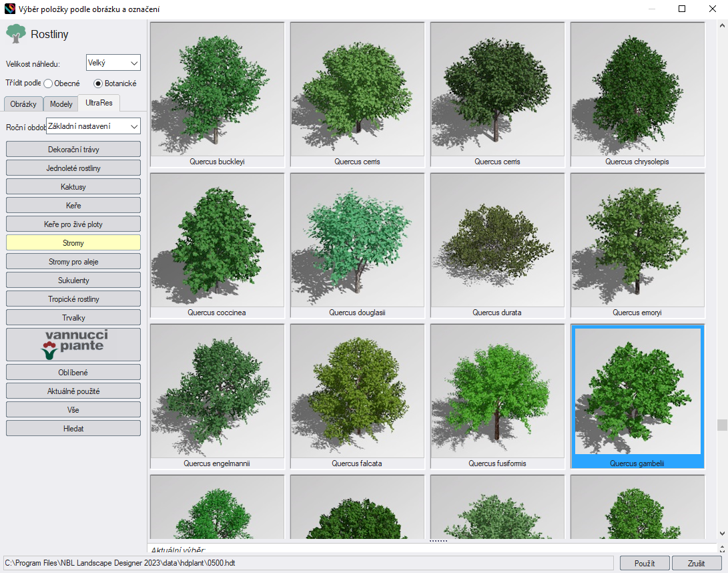Click the 0500.hdt file path text
Viewport: 728px width, 573px height.
point(120,563)
